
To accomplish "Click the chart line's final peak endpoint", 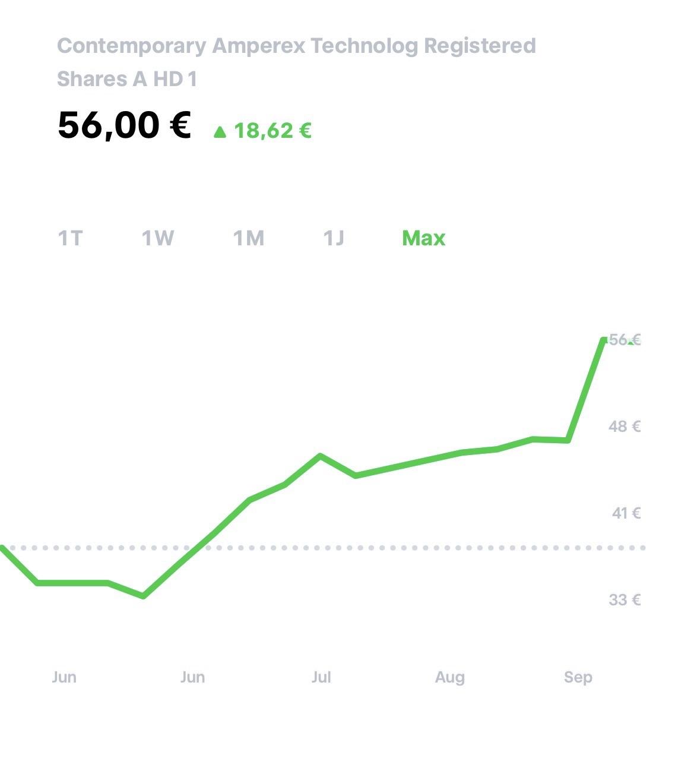I will 604,340.
